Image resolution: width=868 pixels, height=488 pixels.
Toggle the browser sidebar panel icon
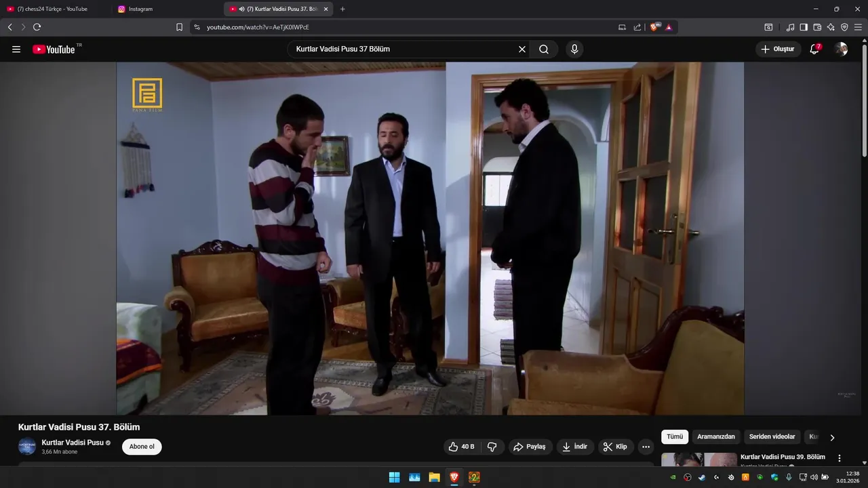[804, 27]
